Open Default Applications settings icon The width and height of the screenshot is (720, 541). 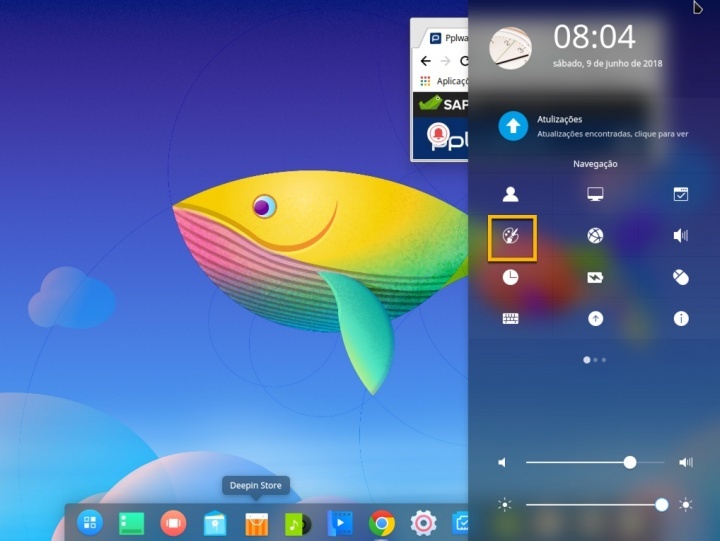(680, 195)
